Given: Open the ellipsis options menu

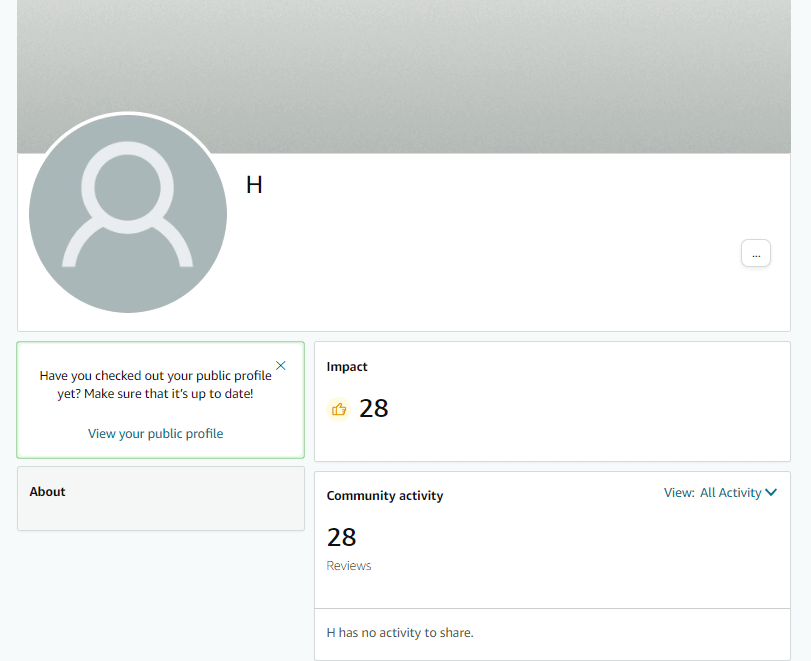Looking at the screenshot, I should click(x=755, y=252).
